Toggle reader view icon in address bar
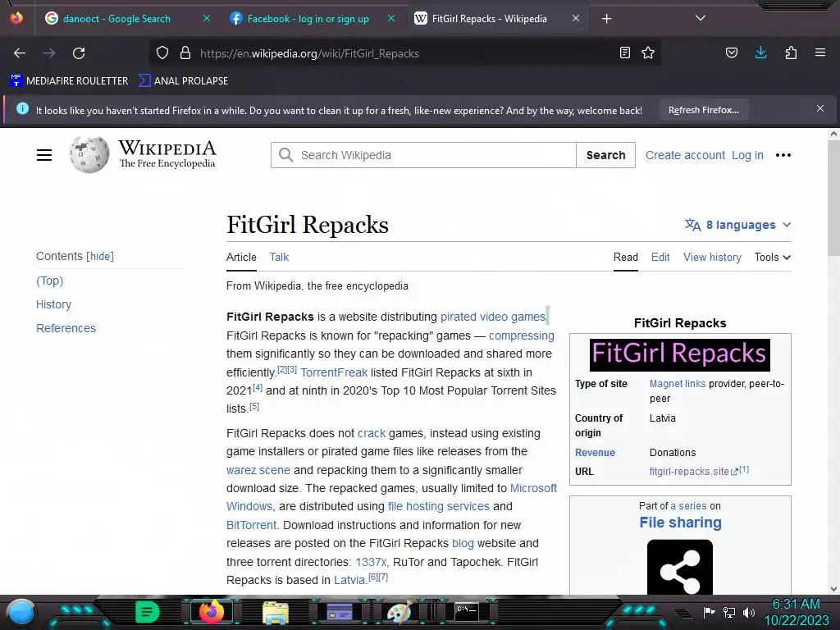840x630 pixels. point(624,52)
